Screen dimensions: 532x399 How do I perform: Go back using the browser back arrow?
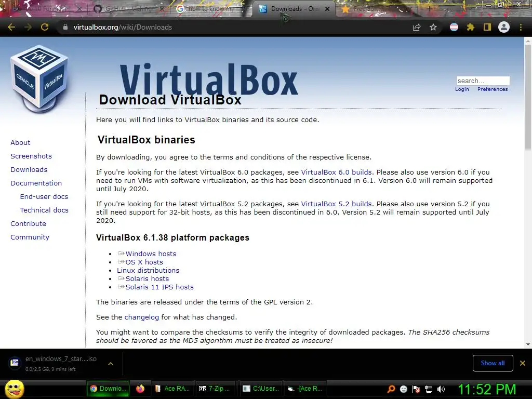click(x=11, y=27)
